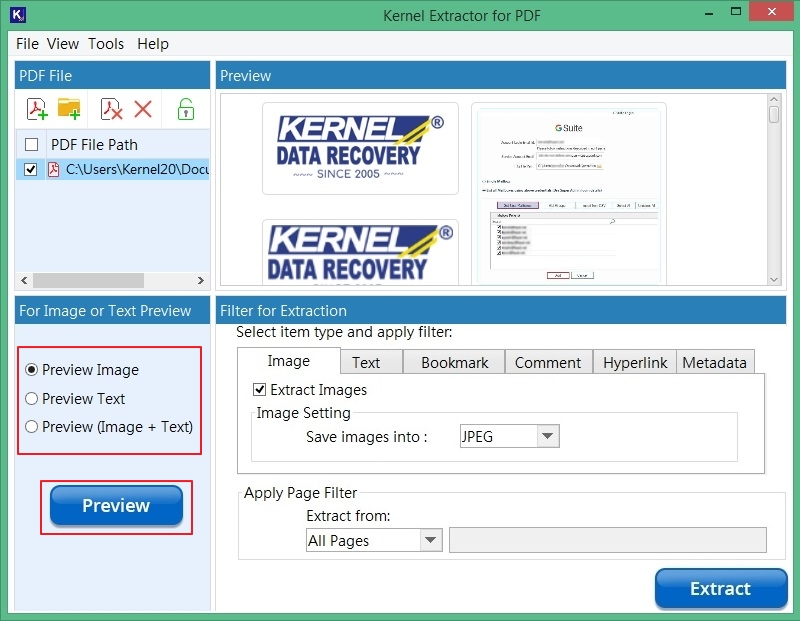Click the red X remove-all icon

[x=143, y=109]
